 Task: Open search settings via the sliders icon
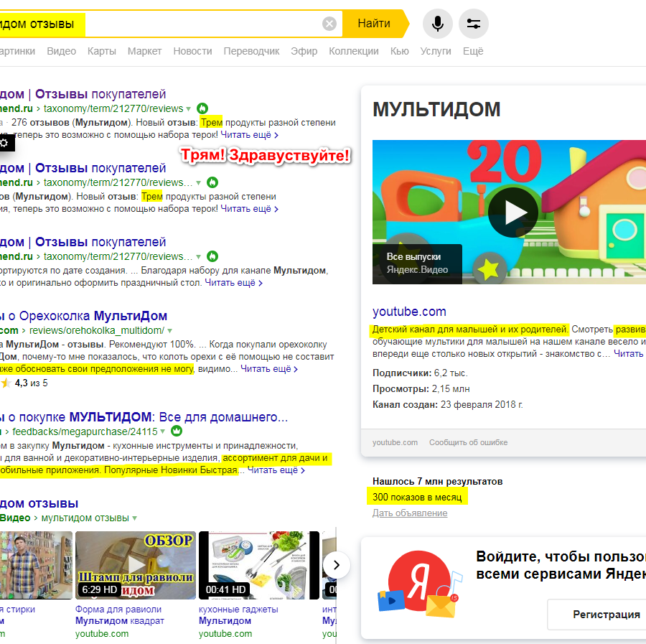473,24
